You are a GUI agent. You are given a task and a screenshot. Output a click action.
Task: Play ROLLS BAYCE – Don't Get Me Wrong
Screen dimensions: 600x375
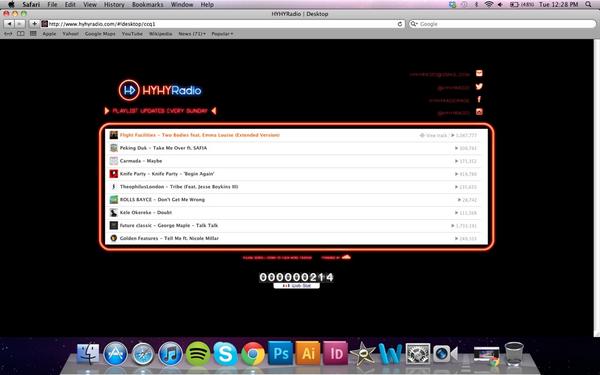(x=292, y=200)
